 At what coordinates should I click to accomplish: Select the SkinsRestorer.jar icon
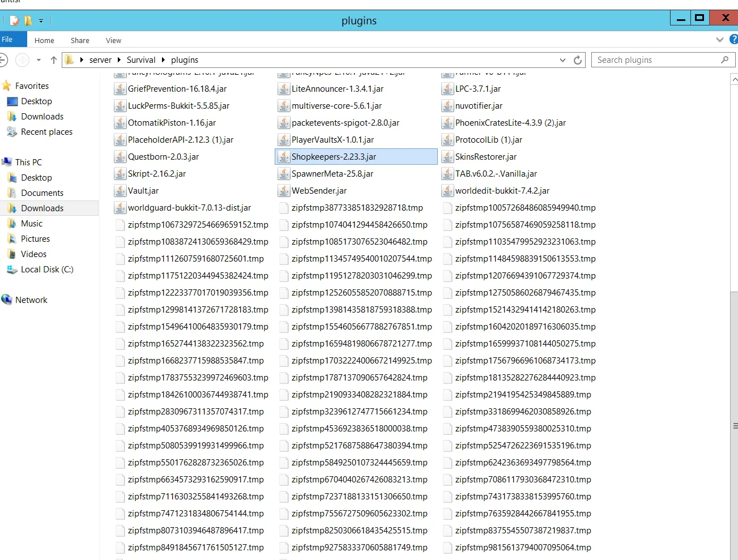click(447, 157)
